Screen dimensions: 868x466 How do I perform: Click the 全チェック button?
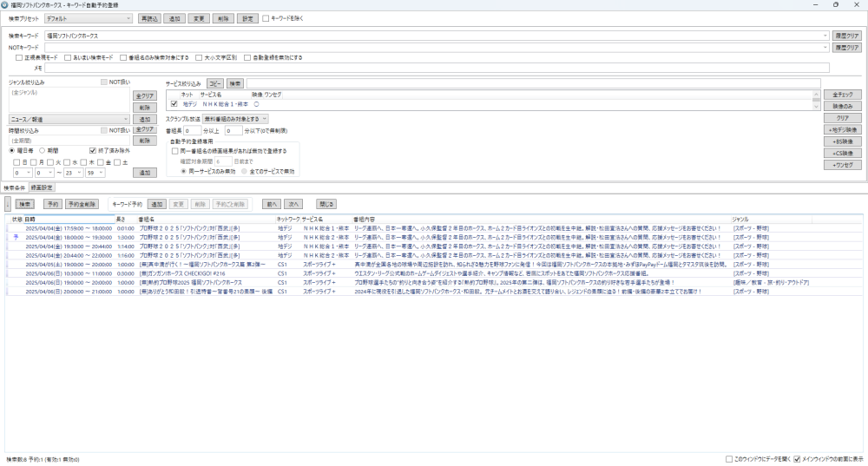click(843, 95)
